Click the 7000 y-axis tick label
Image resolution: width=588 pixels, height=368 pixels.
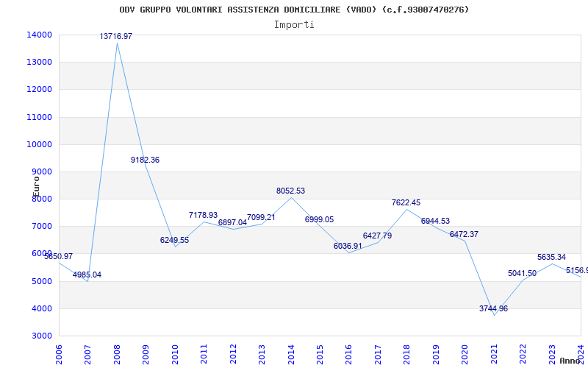pyautogui.click(x=41, y=227)
